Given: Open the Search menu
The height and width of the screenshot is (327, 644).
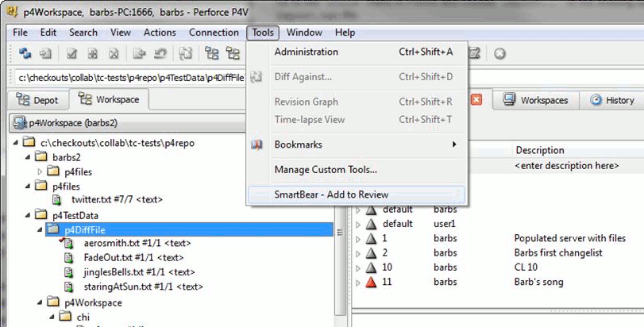Looking at the screenshot, I should point(83,33).
